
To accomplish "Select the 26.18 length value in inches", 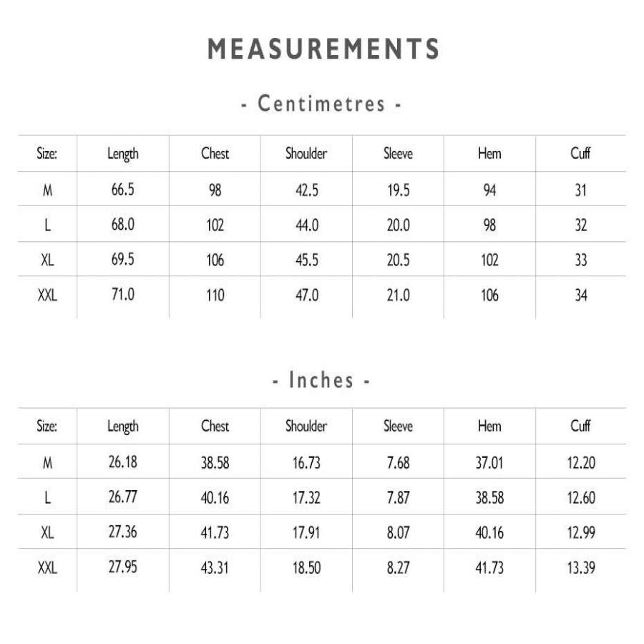I will pos(123,462).
